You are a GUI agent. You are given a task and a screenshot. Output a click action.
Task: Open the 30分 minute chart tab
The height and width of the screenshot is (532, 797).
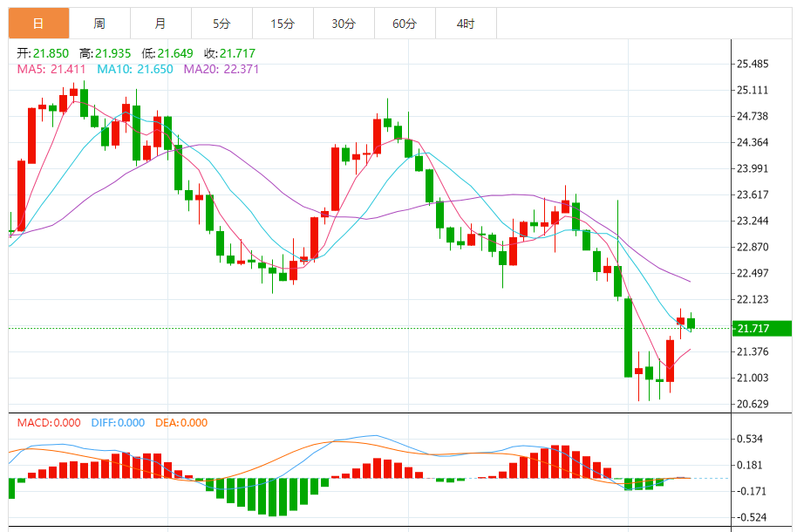(x=344, y=24)
